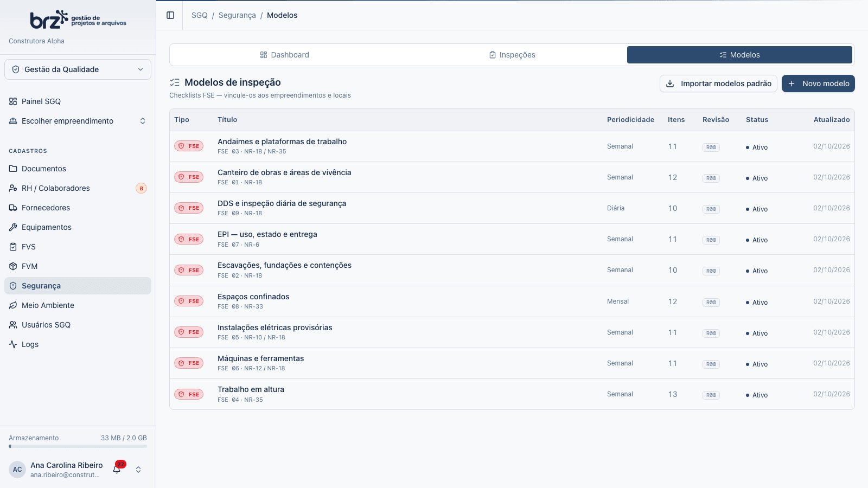The width and height of the screenshot is (868, 488).
Task: Click the Segurança breadcrumb link
Action: 237,15
